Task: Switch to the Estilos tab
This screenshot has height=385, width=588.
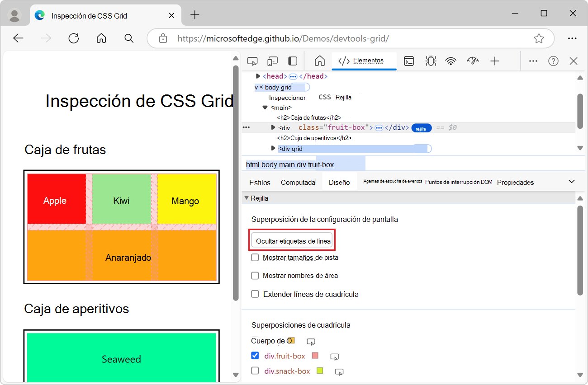Action: (x=259, y=182)
